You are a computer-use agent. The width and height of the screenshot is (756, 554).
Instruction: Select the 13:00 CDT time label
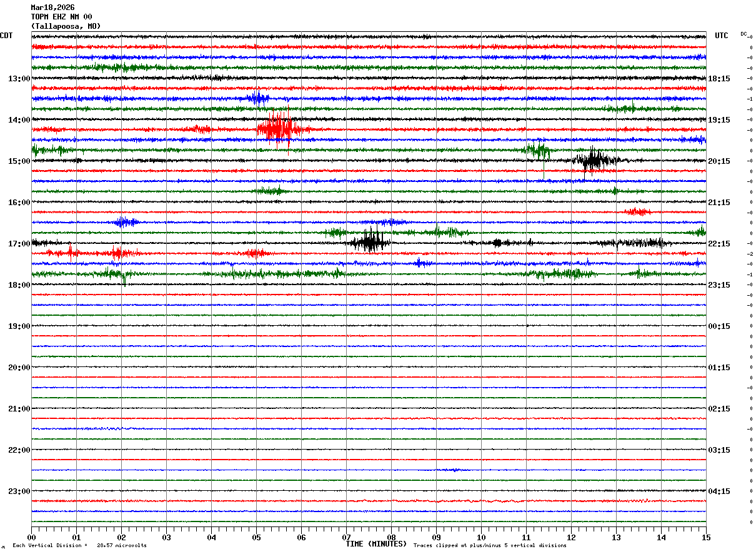pos(19,79)
